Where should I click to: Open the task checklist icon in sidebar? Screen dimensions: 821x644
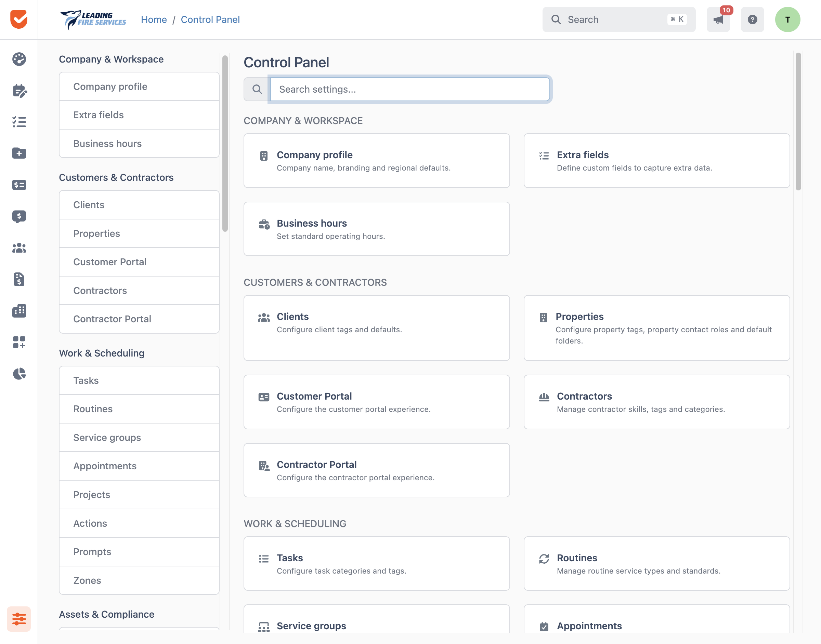point(19,122)
